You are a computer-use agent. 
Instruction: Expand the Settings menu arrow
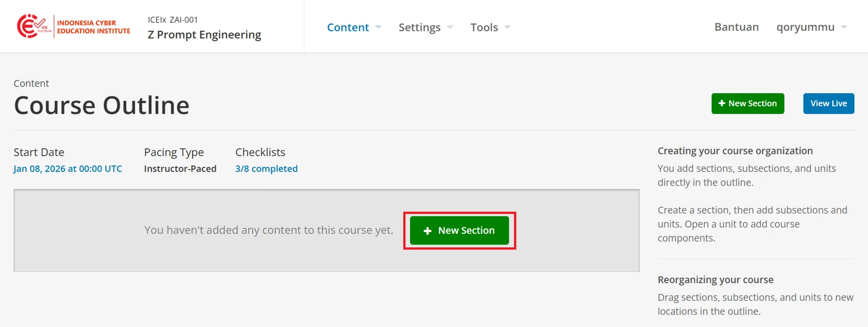coord(450,27)
